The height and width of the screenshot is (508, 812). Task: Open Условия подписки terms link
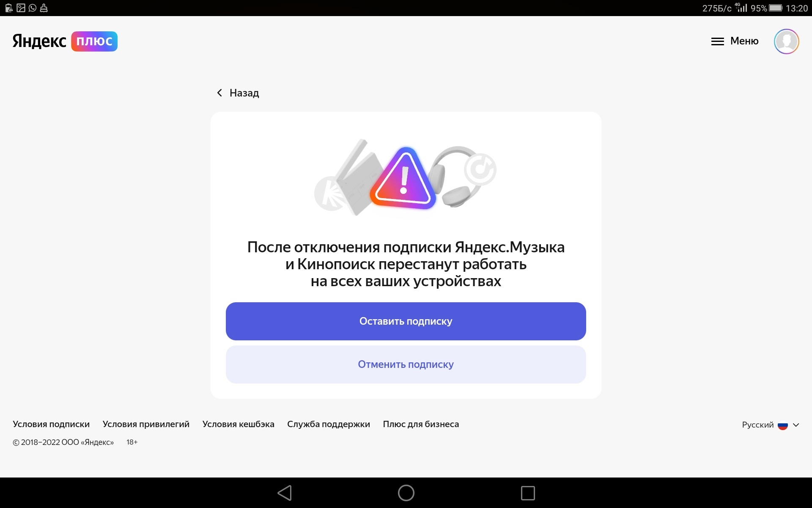pyautogui.click(x=52, y=424)
